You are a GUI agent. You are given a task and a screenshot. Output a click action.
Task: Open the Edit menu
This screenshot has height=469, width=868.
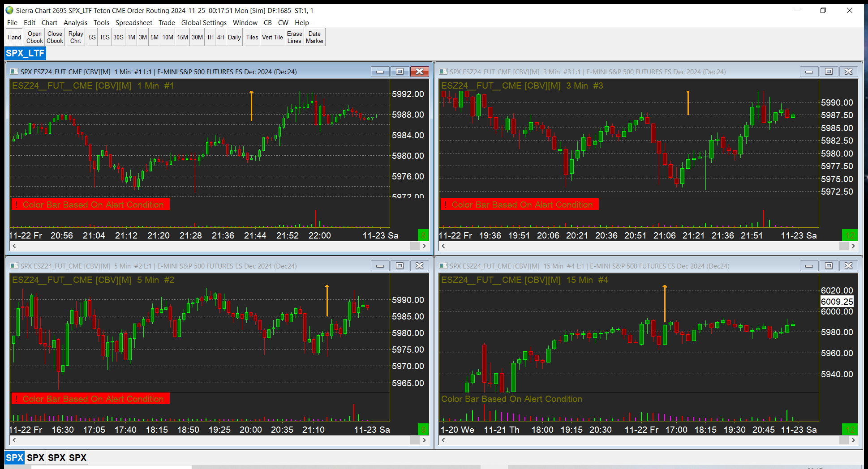(30, 23)
